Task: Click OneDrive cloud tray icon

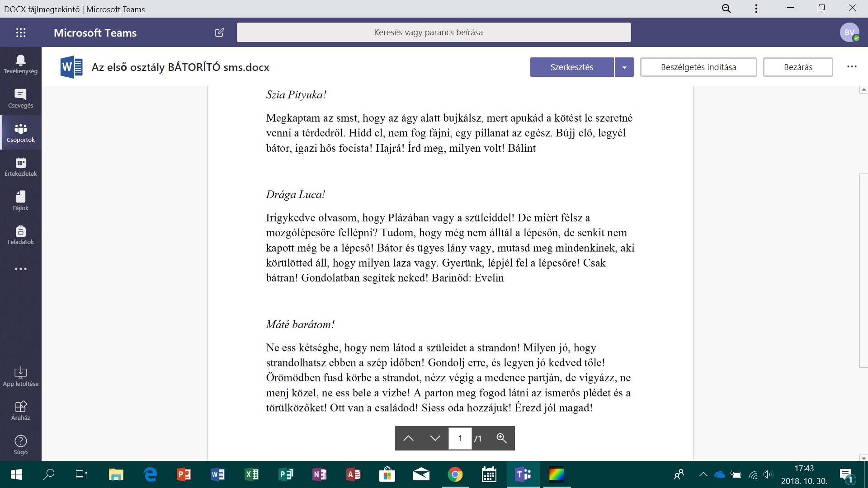Action: [719, 474]
